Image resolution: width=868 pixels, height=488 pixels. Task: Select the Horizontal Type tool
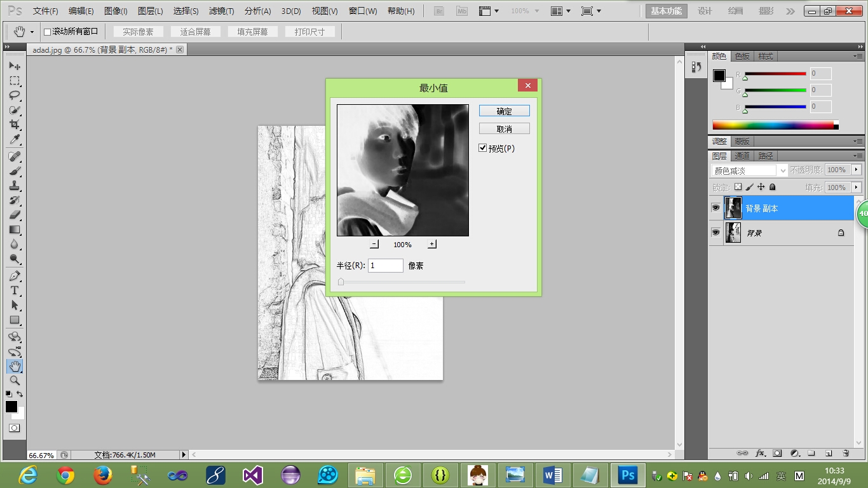tap(15, 290)
